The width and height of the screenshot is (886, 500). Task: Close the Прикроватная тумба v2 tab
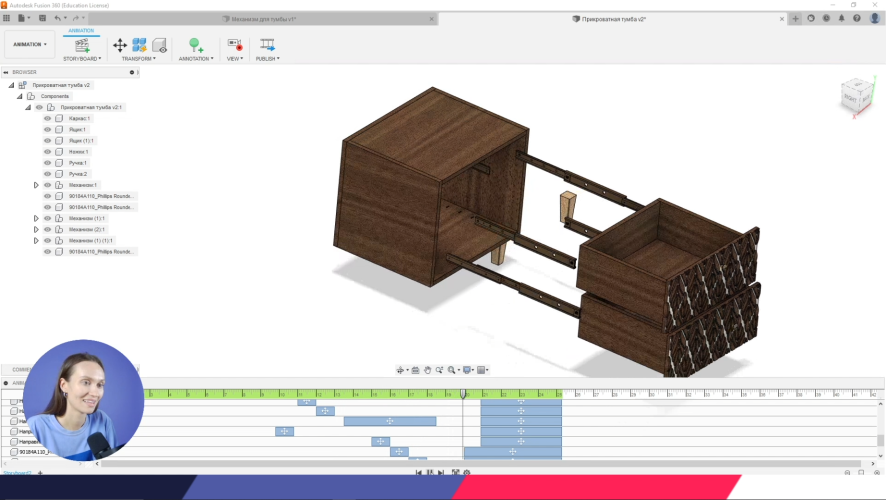tap(782, 19)
